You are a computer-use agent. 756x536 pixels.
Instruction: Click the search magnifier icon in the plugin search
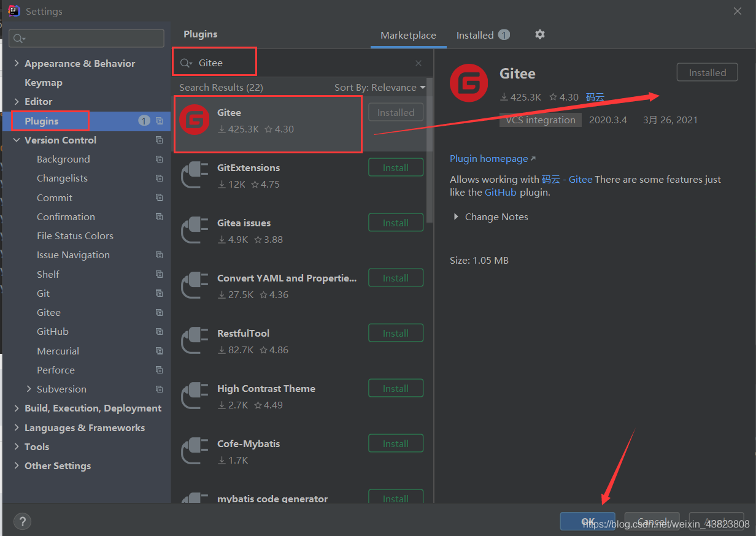pos(186,63)
